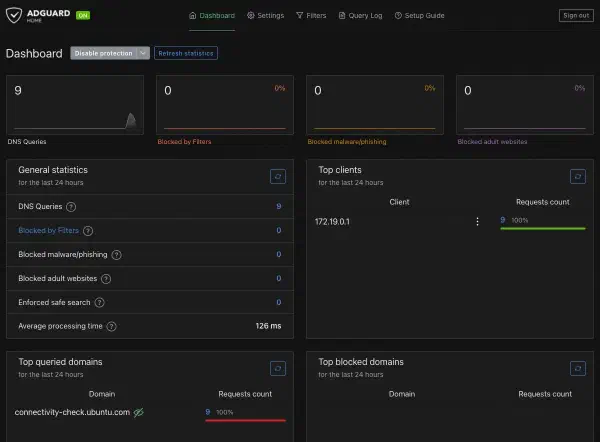
Task: Click the DNS Queries count 9 in General statistics
Action: coord(279,207)
